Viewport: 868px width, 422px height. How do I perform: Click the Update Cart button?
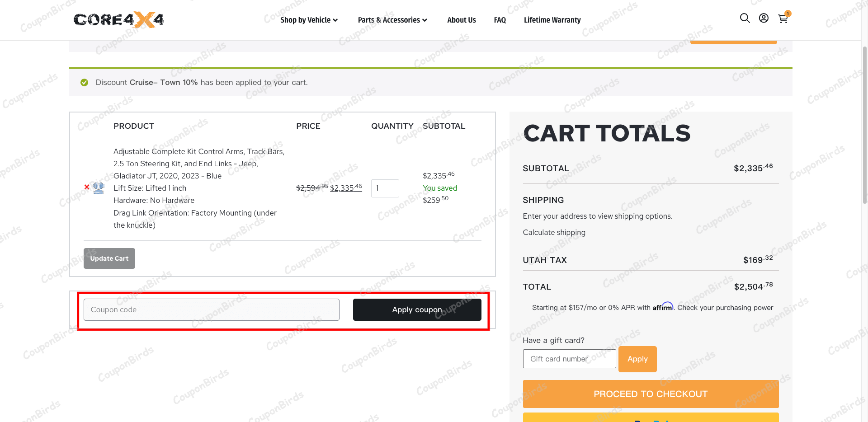pos(109,258)
